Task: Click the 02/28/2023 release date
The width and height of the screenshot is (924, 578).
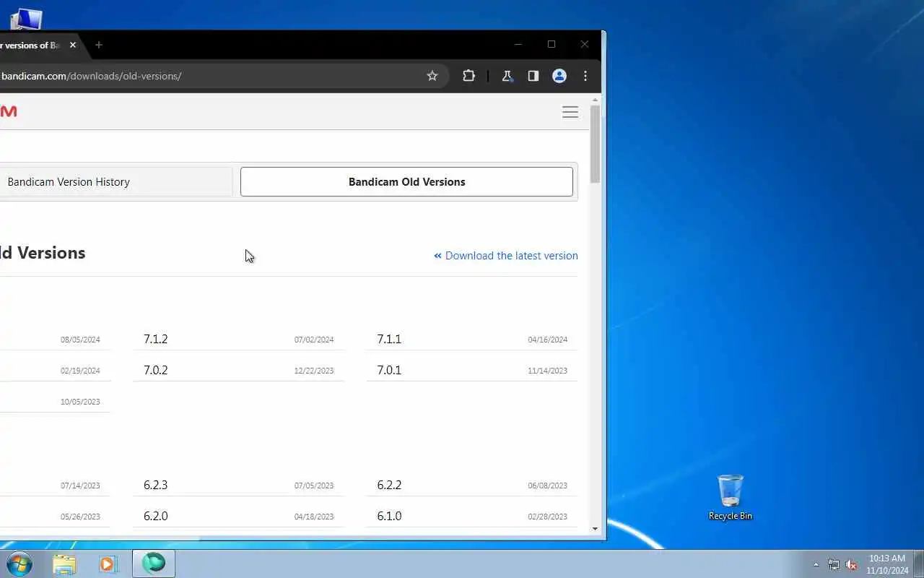Action: pos(548,517)
